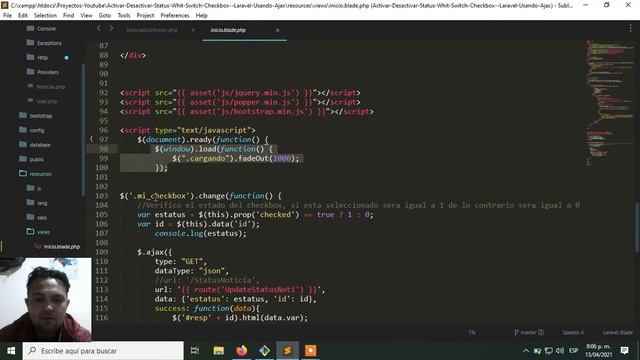Switch to the NoticiasController.php tab
This screenshot has height=360, width=640.
pos(152,30)
